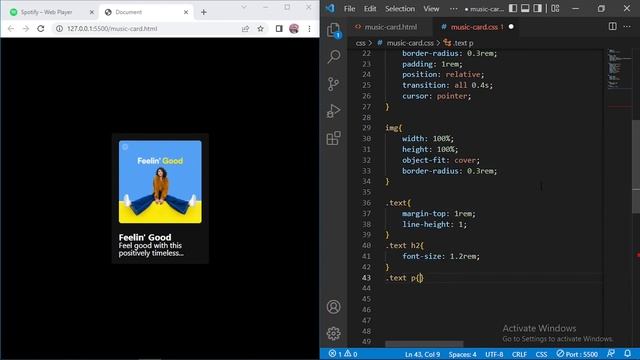Open the feedback icon in the status bar
Screen dimensions: 640x360
(611, 353)
